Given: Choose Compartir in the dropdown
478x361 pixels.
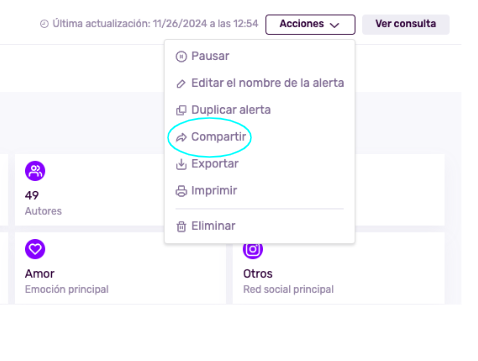Looking at the screenshot, I should tap(260, 137).
